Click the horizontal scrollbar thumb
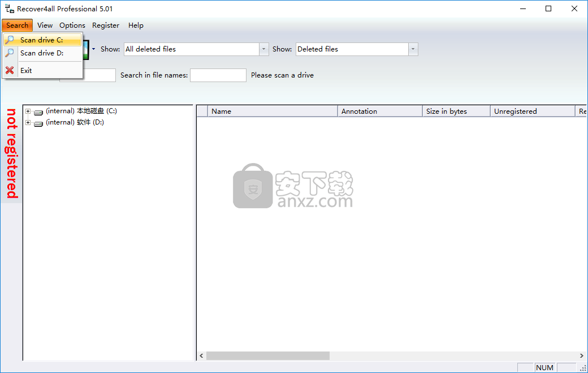 268,356
